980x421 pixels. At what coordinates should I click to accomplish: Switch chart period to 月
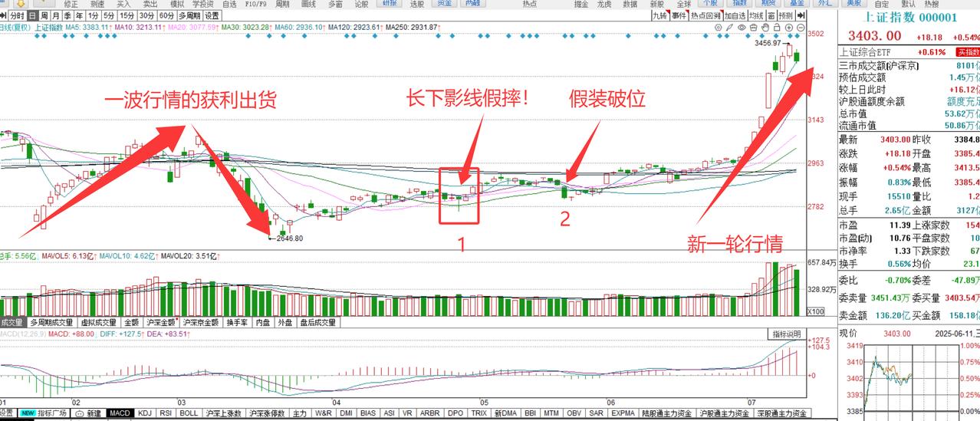click(56, 15)
